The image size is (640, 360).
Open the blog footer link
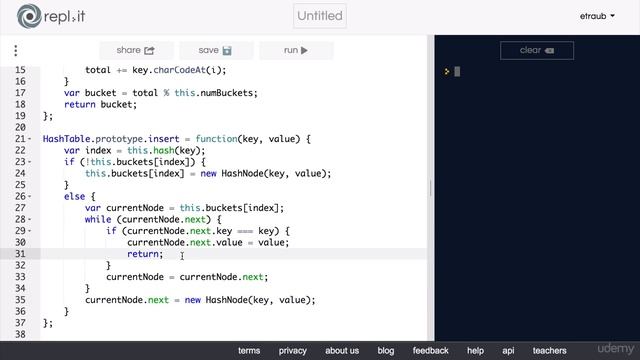click(x=386, y=351)
